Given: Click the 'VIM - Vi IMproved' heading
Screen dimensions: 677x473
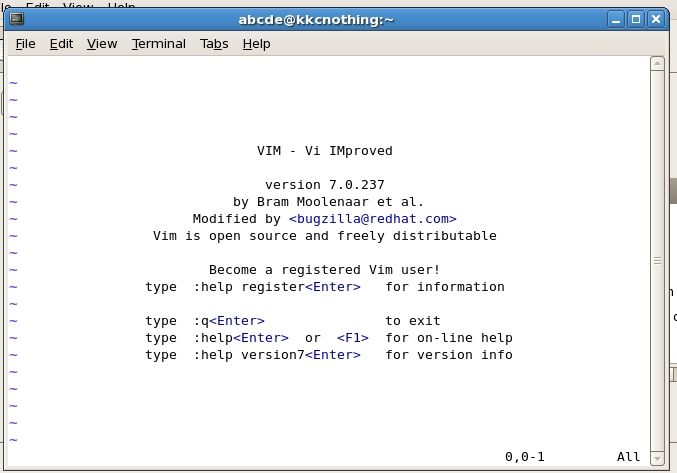Looking at the screenshot, I should [325, 151].
